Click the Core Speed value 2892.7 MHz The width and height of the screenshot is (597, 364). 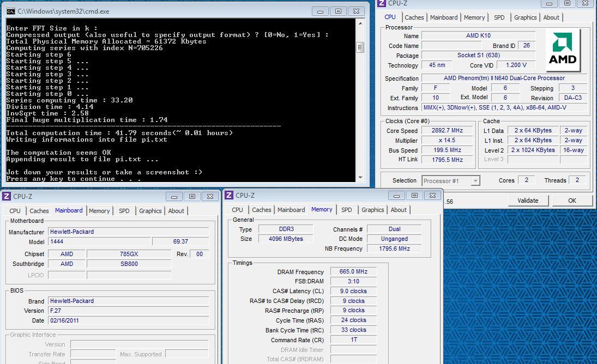[447, 130]
